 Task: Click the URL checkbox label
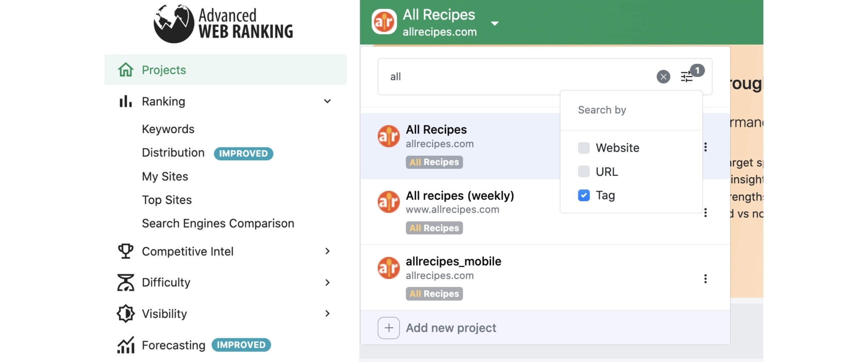pos(607,172)
